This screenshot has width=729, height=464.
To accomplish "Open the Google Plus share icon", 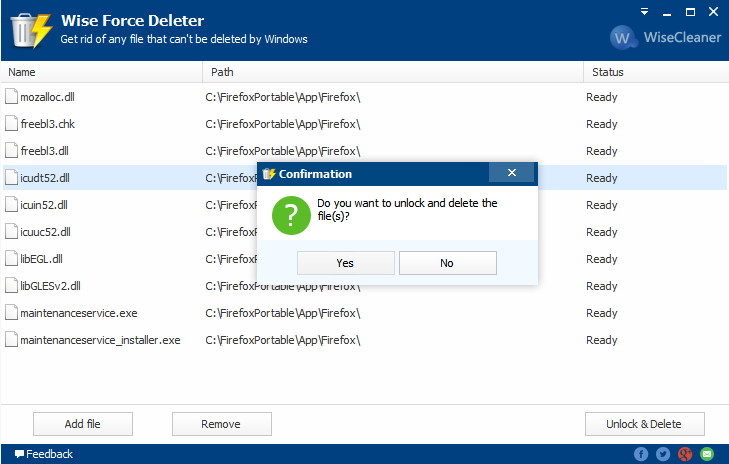I will tap(685, 454).
